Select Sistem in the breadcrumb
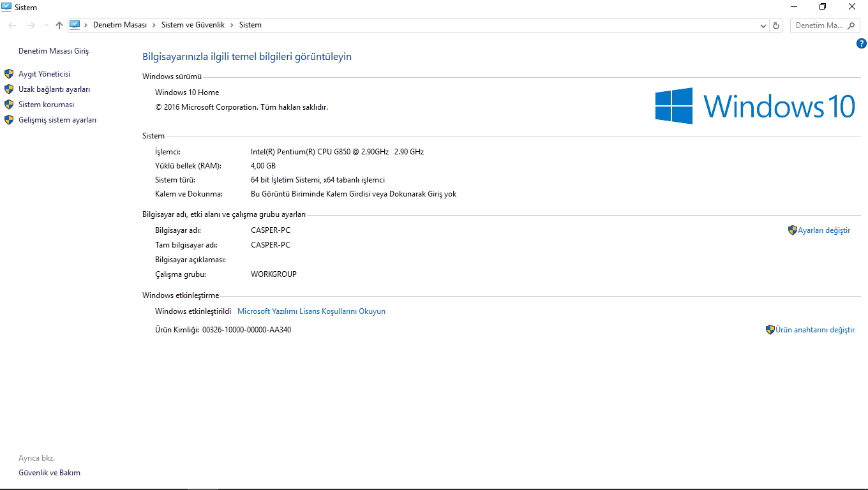This screenshot has height=490, width=868. pyautogui.click(x=250, y=26)
